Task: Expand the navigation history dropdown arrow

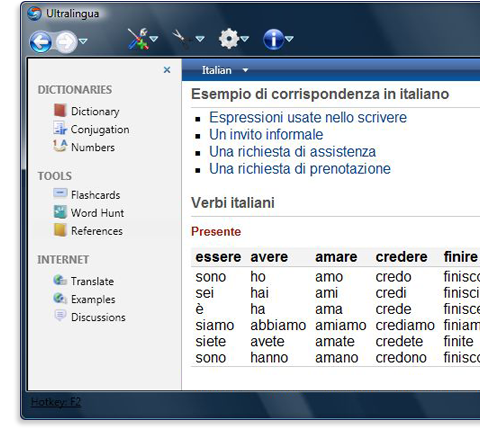Action: point(83,41)
